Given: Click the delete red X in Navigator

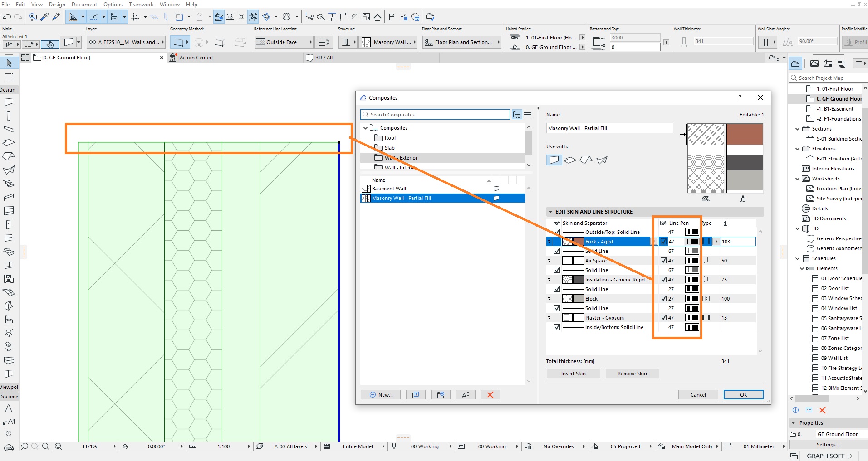Looking at the screenshot, I should click(x=822, y=410).
